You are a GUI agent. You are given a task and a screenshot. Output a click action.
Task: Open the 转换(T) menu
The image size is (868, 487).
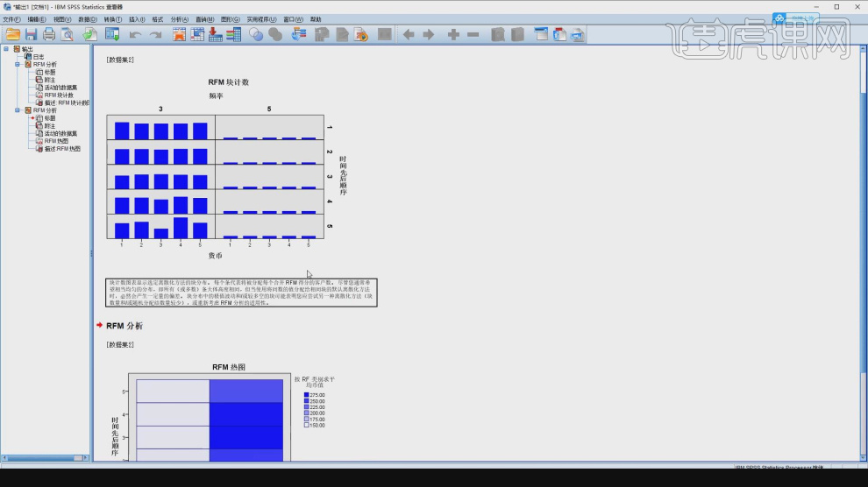click(113, 19)
